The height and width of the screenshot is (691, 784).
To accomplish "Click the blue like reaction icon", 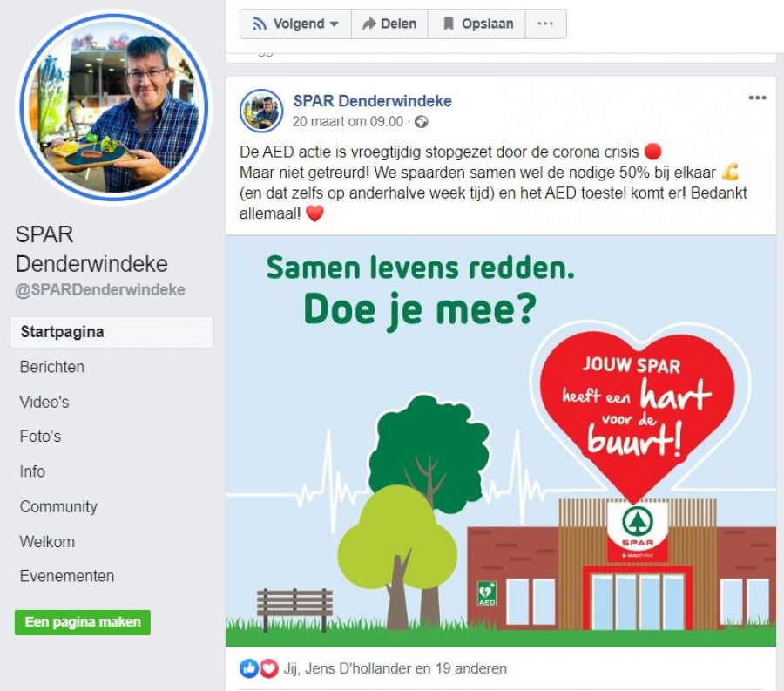I will point(249,668).
